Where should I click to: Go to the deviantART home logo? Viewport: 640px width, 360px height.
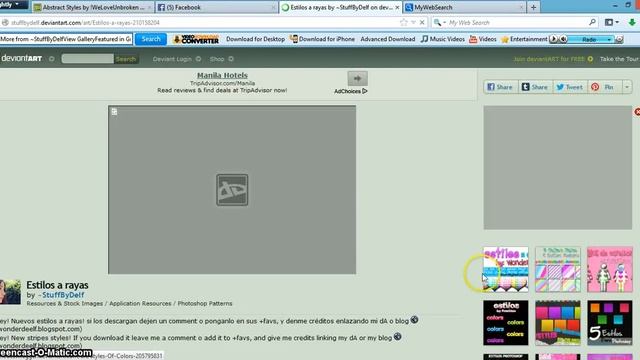click(22, 59)
